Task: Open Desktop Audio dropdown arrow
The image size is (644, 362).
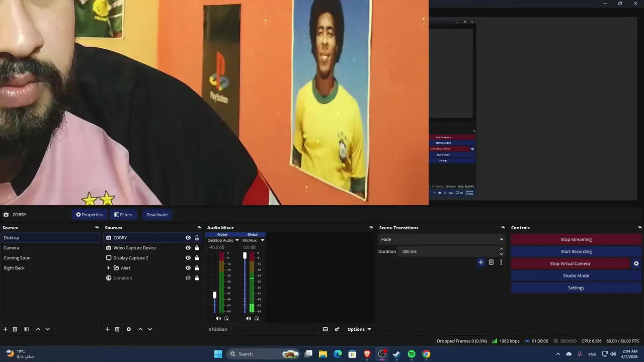Action: point(237,240)
